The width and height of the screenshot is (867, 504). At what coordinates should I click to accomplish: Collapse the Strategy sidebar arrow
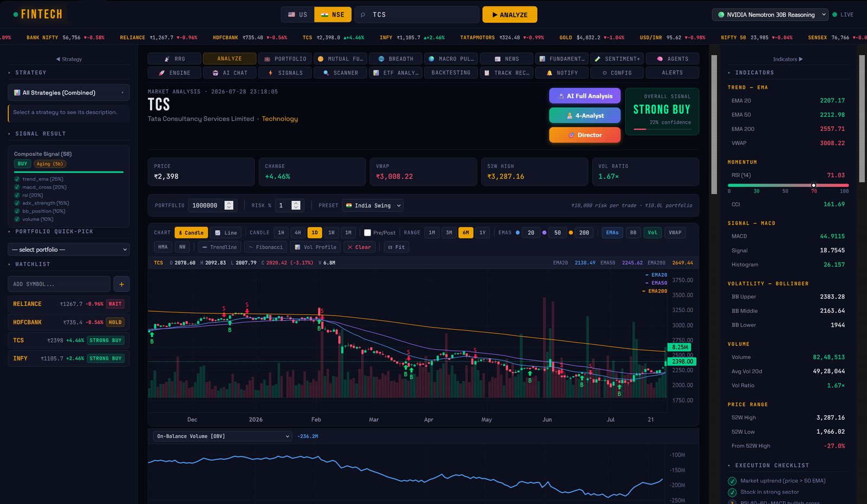click(58, 59)
